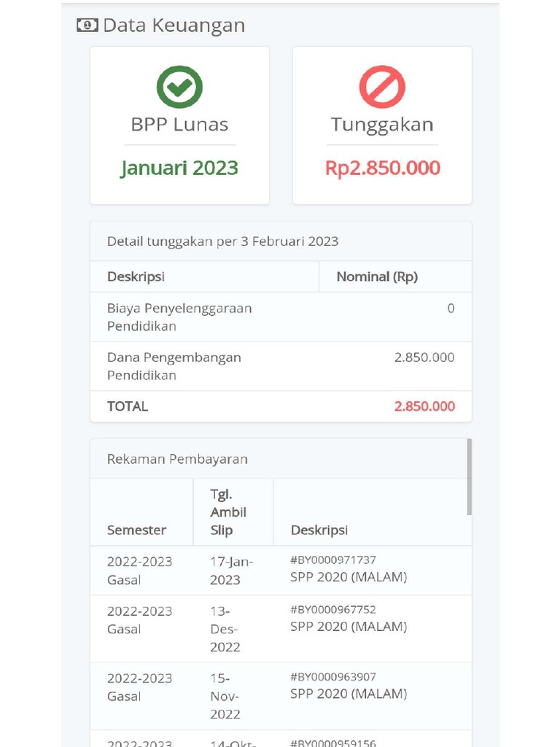The image size is (560, 747).
Task: Select the Biaya Penyelenggaraan Pendidikan row
Action: [x=179, y=317]
